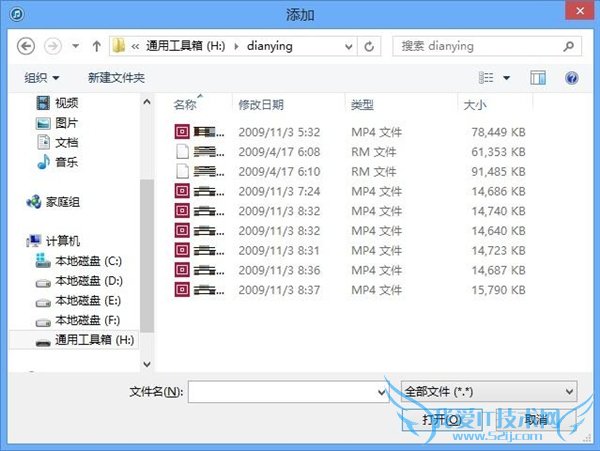Open 本地磁盘 (E:) drive
Screen dimensions: 600x451
78,301
